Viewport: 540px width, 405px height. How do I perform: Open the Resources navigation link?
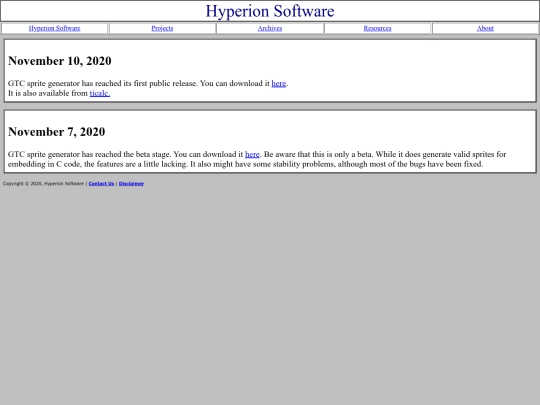(377, 28)
